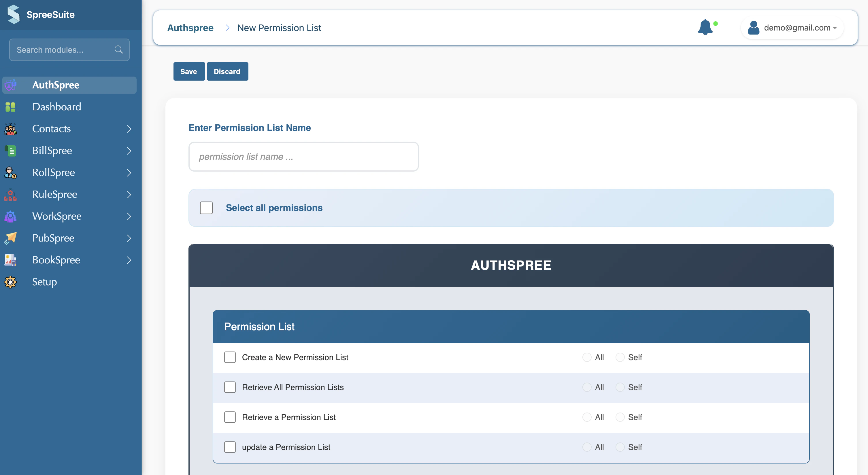The image size is (868, 475).
Task: Select All for Retrieve All Permission Lists
Action: tap(587, 387)
